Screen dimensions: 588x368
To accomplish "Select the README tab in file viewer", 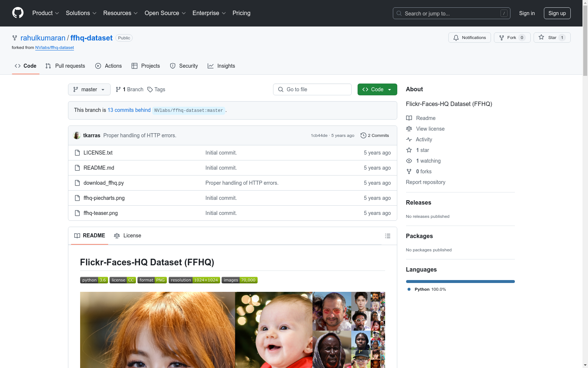I will (x=90, y=236).
